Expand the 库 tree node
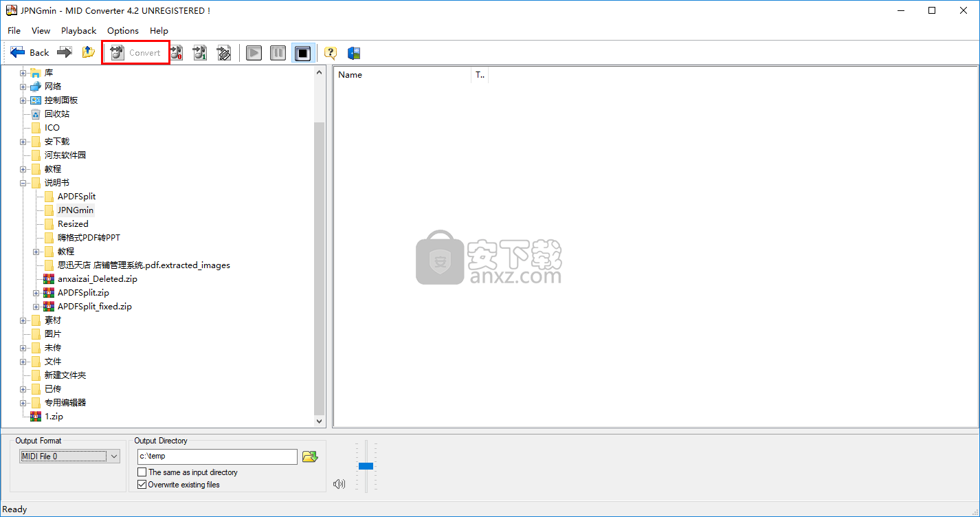The image size is (980, 517). coord(23,73)
